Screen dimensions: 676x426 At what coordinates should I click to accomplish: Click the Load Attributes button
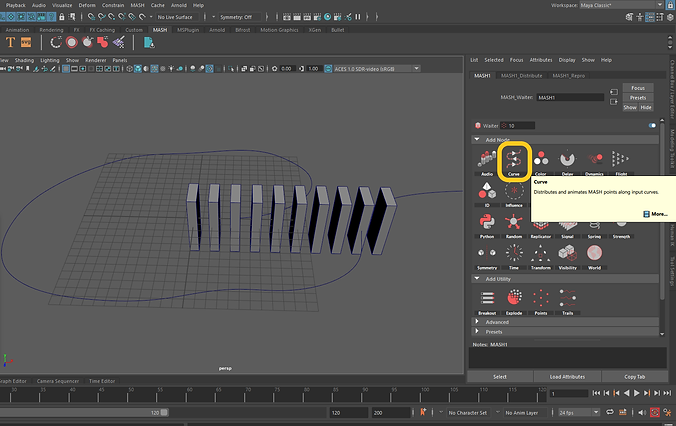coord(567,377)
